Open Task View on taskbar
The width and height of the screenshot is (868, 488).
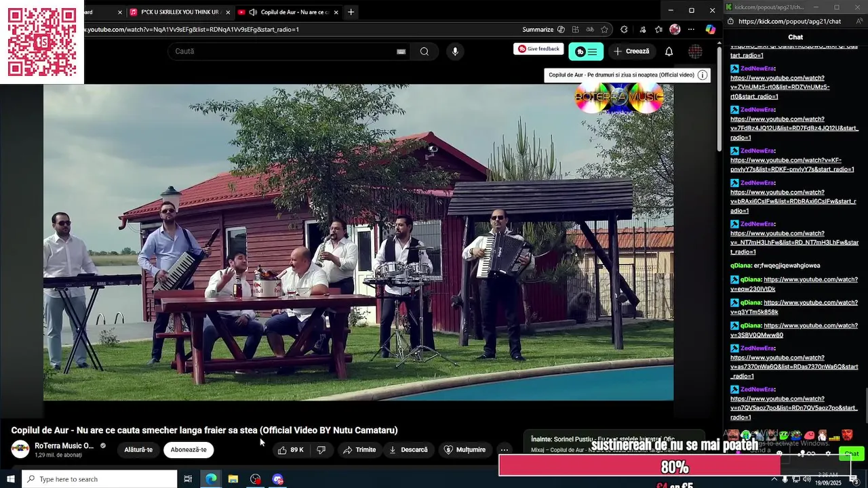point(189,479)
